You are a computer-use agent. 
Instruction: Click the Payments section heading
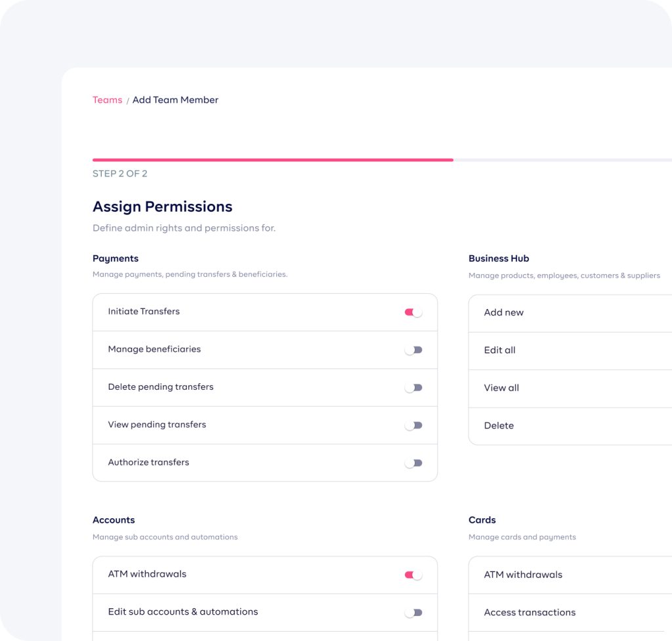115,258
